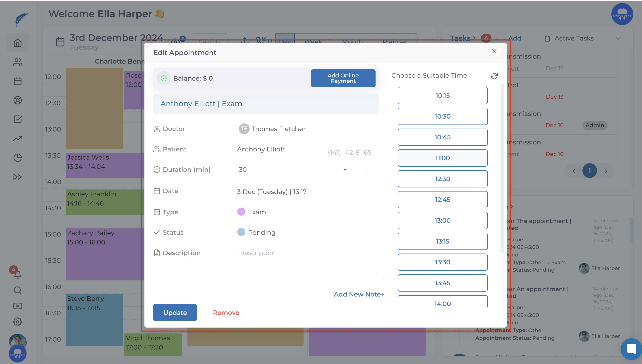Open the Patients sidebar icon

click(x=17, y=62)
